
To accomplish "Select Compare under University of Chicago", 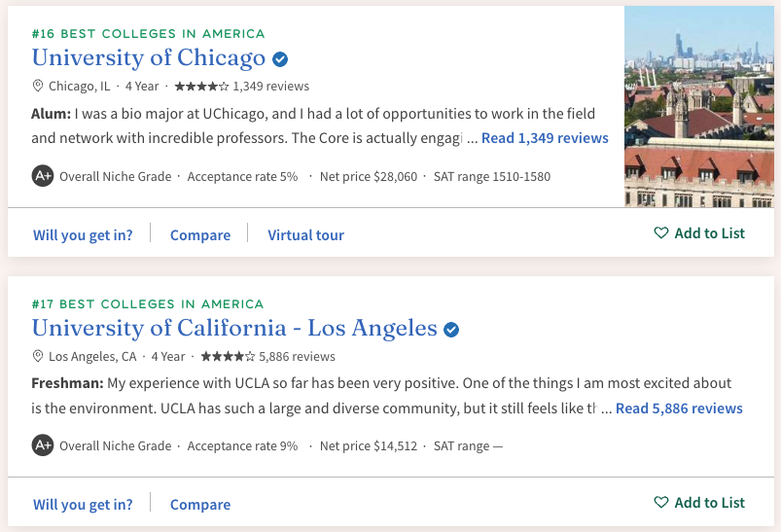I will 200,235.
